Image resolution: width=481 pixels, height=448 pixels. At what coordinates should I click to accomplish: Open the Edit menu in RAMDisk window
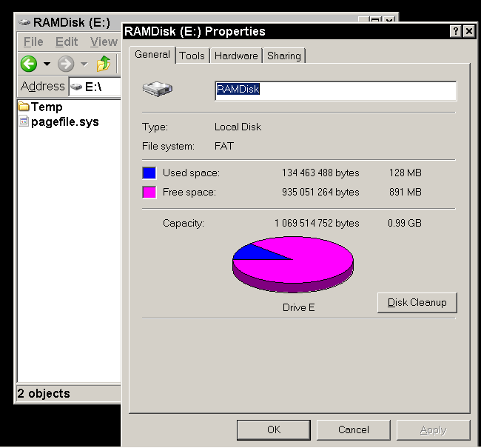(x=67, y=41)
